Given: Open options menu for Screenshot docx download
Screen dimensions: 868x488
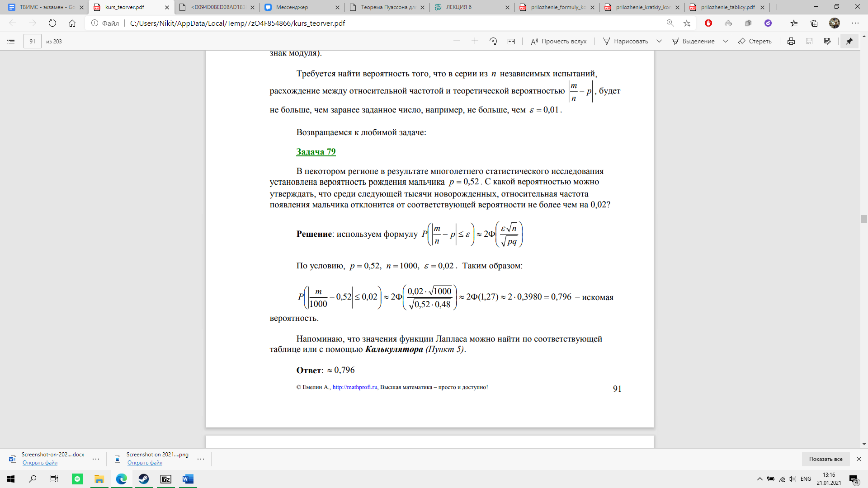Looking at the screenshot, I should tap(96, 459).
